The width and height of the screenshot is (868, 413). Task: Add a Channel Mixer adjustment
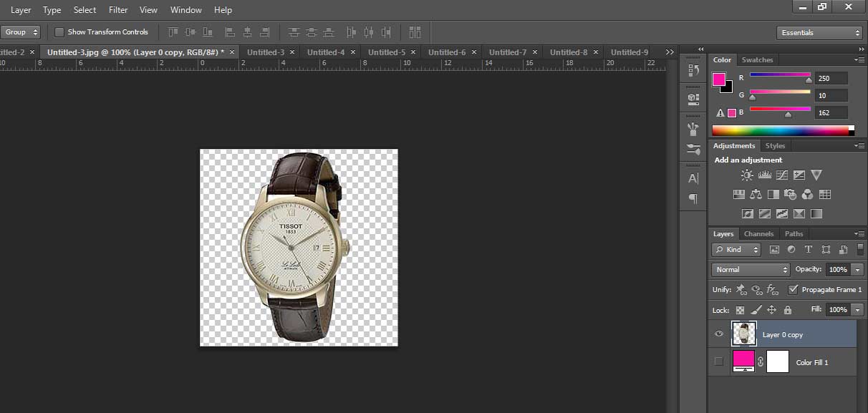(808, 194)
